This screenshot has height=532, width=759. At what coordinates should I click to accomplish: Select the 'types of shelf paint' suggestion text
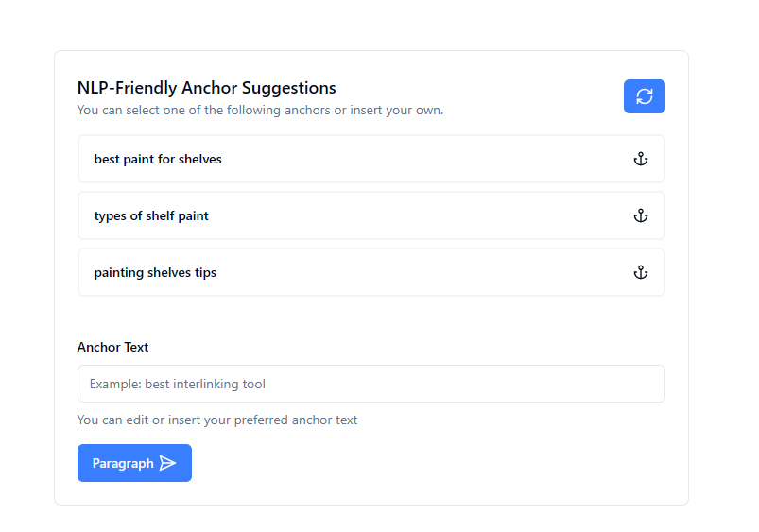[x=151, y=215]
